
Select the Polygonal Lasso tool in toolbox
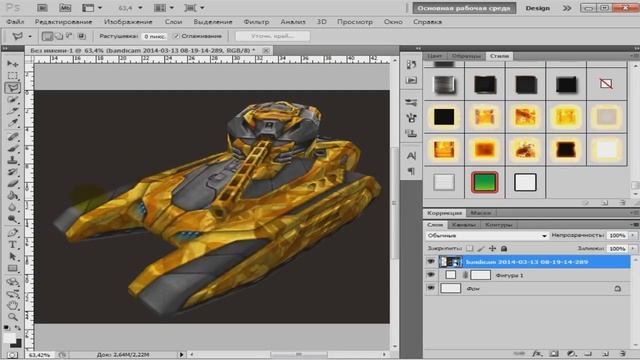pyautogui.click(x=13, y=88)
